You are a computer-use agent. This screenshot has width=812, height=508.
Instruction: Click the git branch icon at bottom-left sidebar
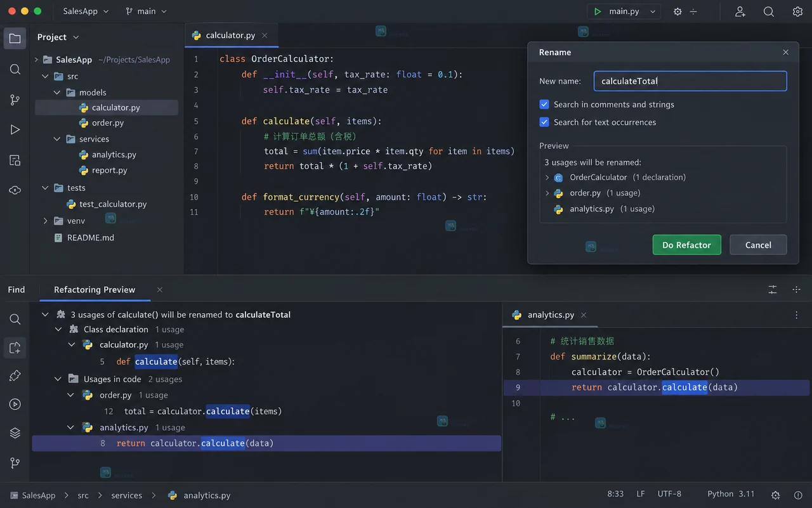[15, 463]
